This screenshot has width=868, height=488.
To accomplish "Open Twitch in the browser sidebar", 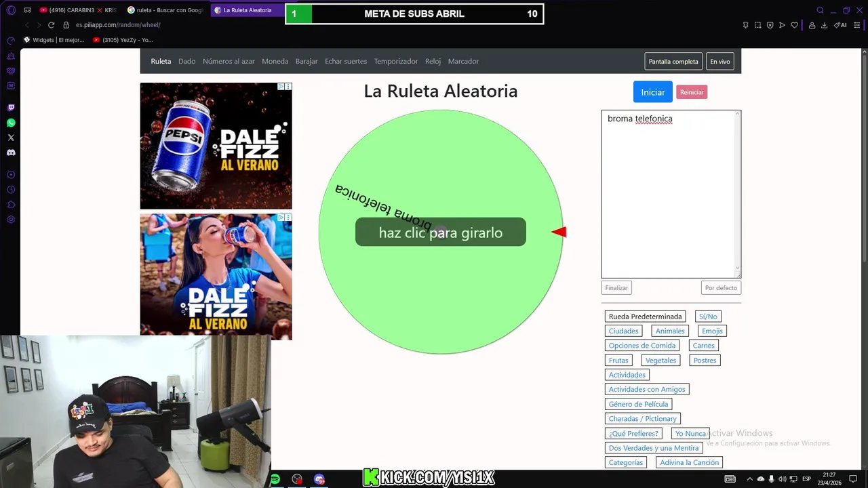I will 11,108.
